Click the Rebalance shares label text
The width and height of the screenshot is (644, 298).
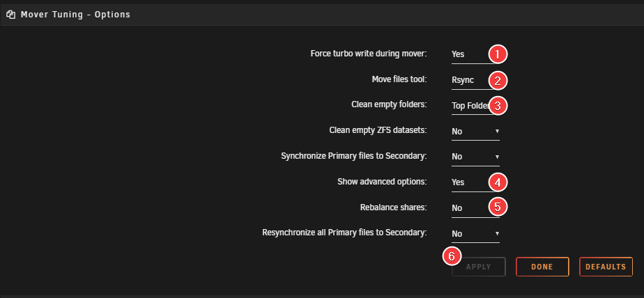393,207
